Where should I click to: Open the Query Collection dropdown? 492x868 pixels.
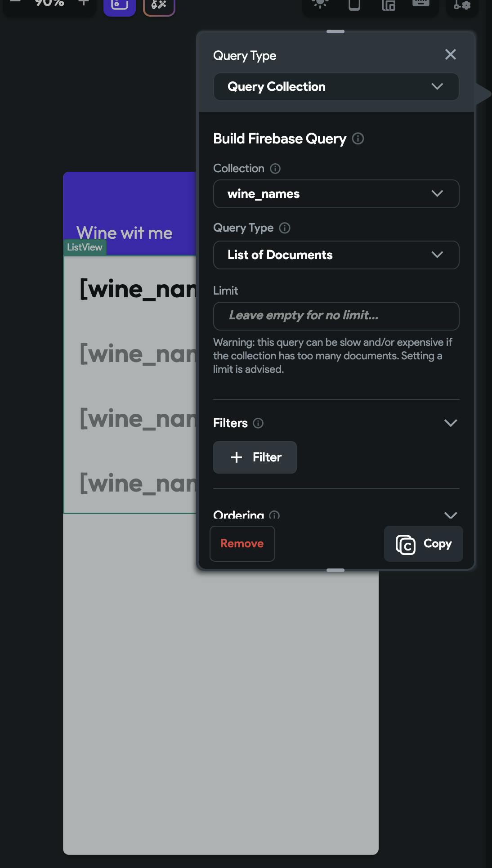pos(336,87)
